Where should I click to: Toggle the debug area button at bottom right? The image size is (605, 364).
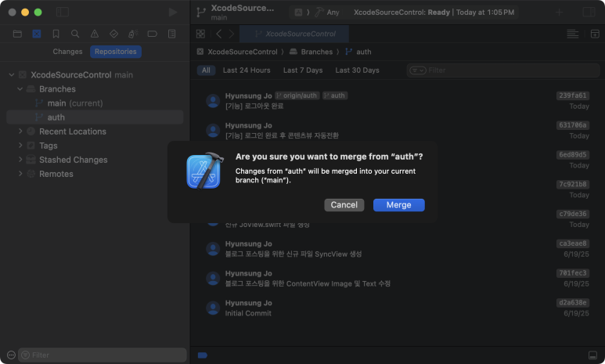[x=592, y=355]
